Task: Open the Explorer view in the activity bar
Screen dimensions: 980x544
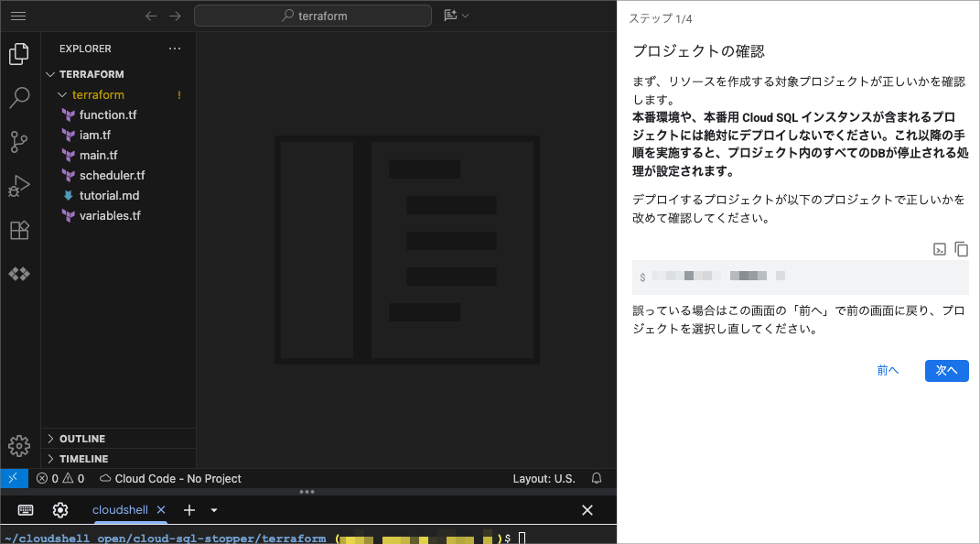Action: (x=19, y=53)
